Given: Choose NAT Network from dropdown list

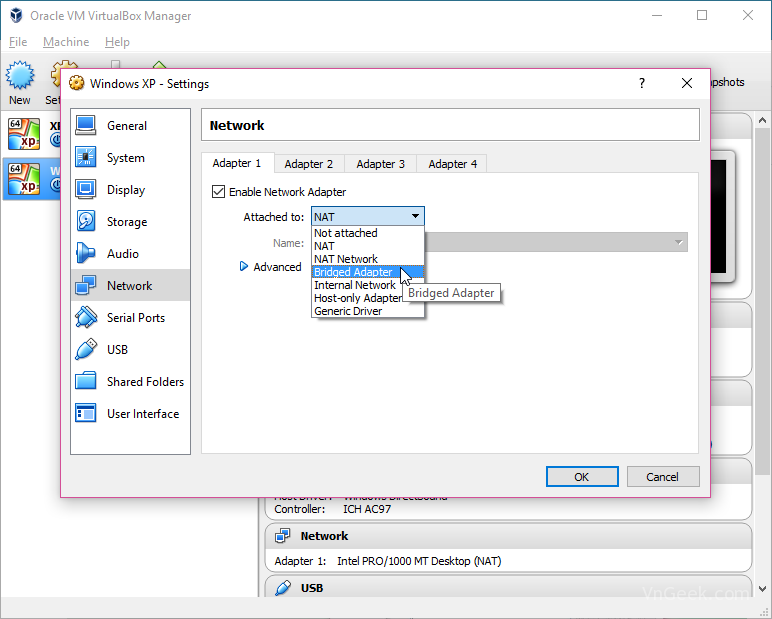Looking at the screenshot, I should (367, 259).
